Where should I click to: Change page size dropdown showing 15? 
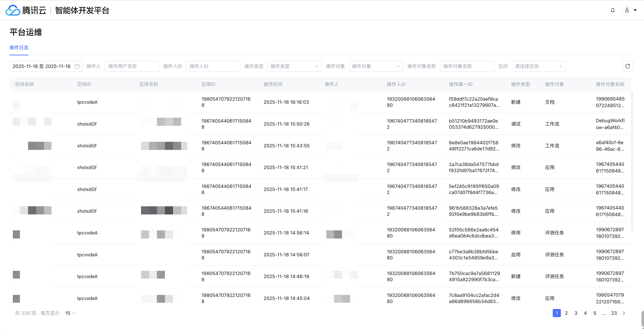[x=70, y=313]
